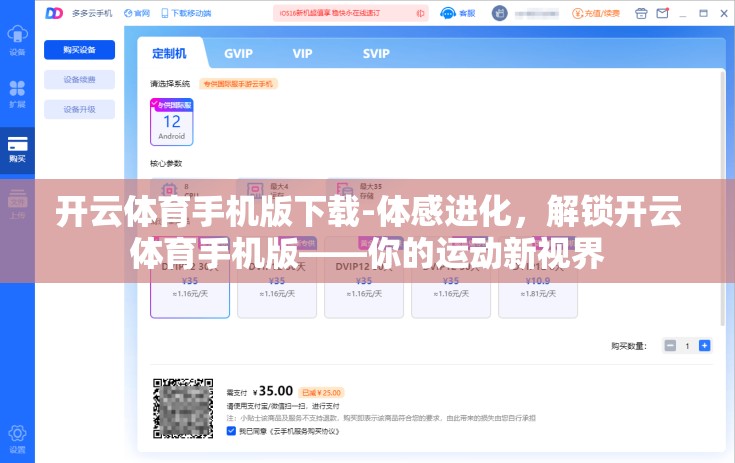Click the 购买设备 button

(x=79, y=50)
